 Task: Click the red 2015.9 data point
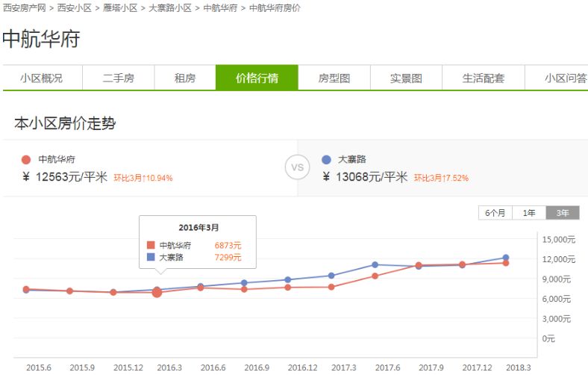69,291
